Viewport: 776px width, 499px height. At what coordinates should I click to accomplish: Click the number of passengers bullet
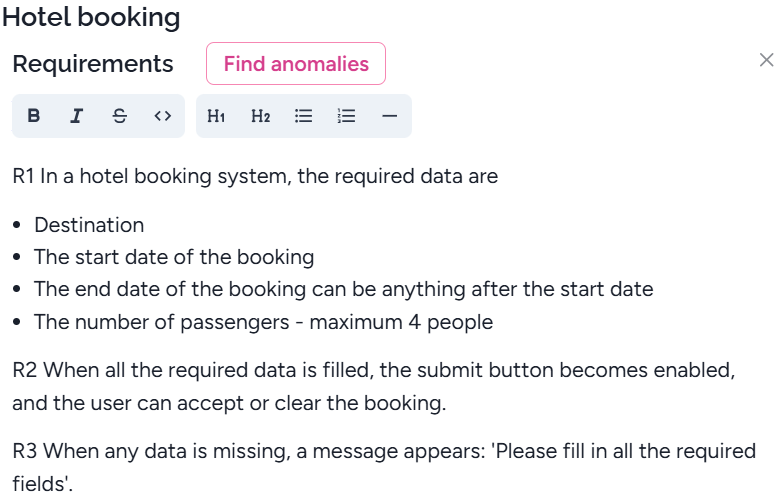click(263, 322)
